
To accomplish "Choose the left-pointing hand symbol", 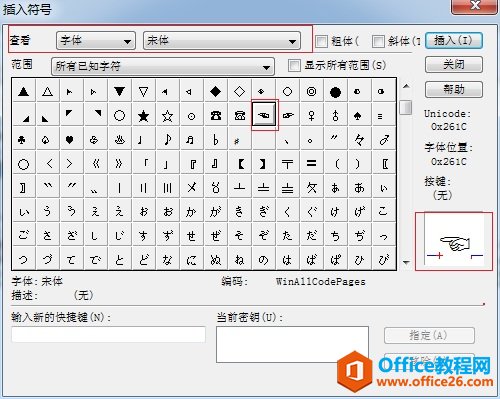I will [x=264, y=115].
